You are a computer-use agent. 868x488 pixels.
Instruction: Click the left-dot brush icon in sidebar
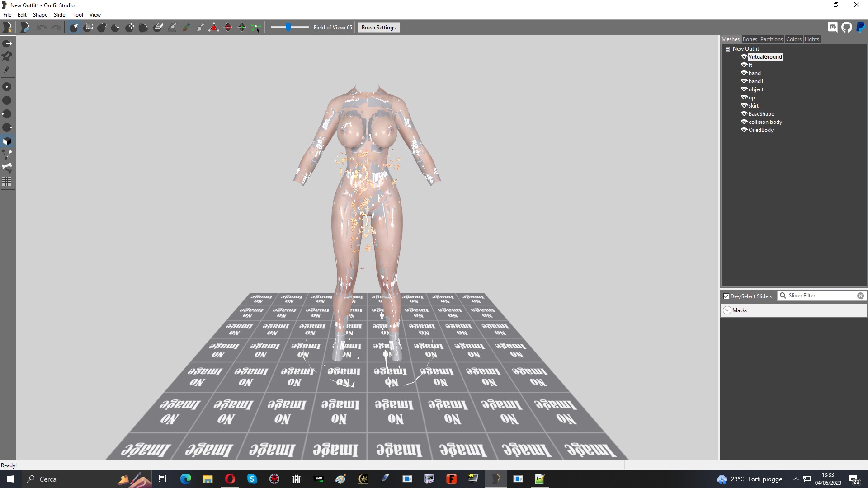click(x=7, y=114)
